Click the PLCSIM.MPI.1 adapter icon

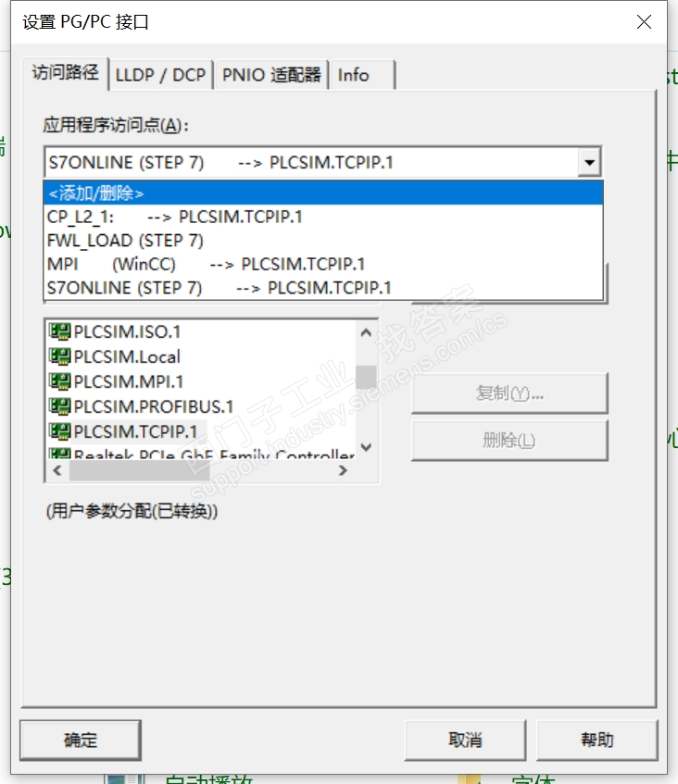[x=59, y=381]
